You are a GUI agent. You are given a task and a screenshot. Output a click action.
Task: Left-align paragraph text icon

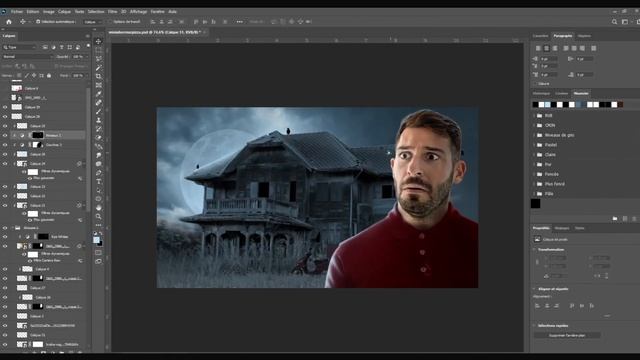(x=538, y=48)
